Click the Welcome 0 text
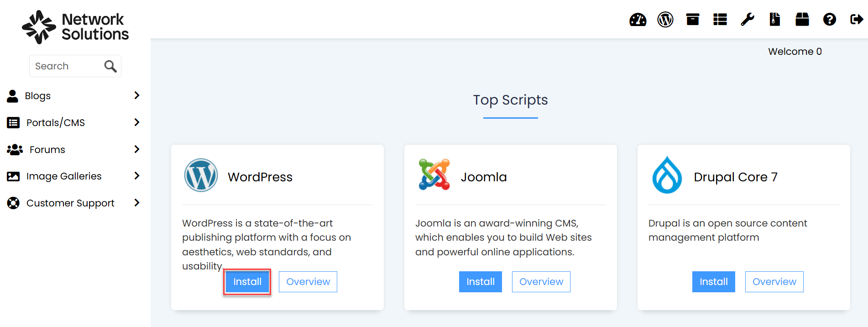The width and height of the screenshot is (868, 327). pos(795,52)
